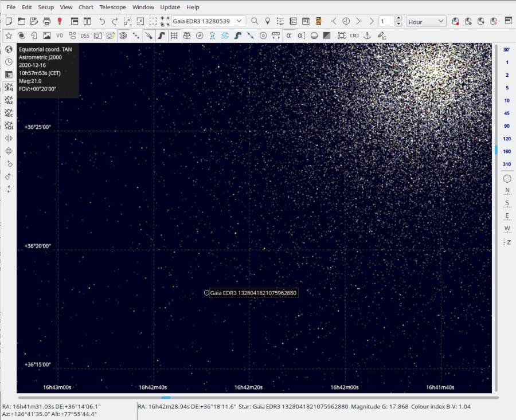Focus the time step number field
Image resolution: width=516 pixels, height=420 pixels.
[x=386, y=21]
